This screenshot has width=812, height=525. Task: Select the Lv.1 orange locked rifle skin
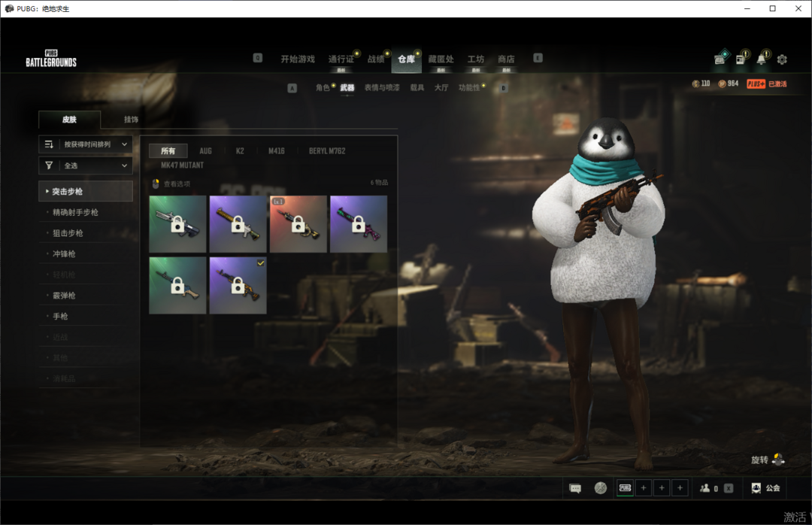tap(298, 224)
